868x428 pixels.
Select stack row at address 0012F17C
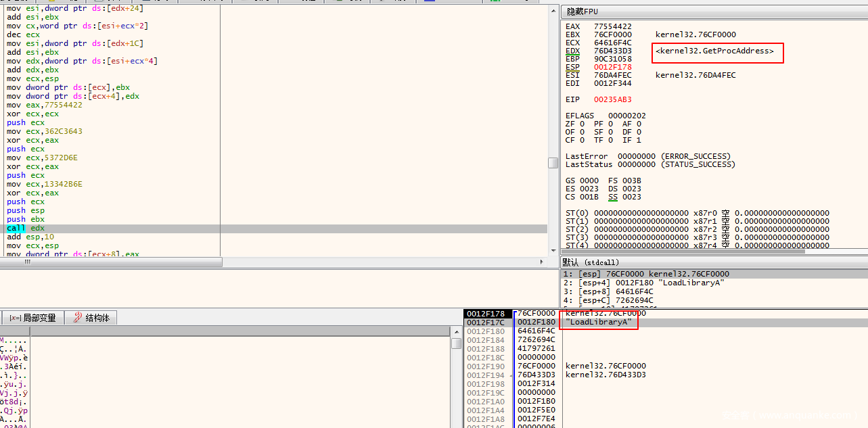tap(485, 323)
